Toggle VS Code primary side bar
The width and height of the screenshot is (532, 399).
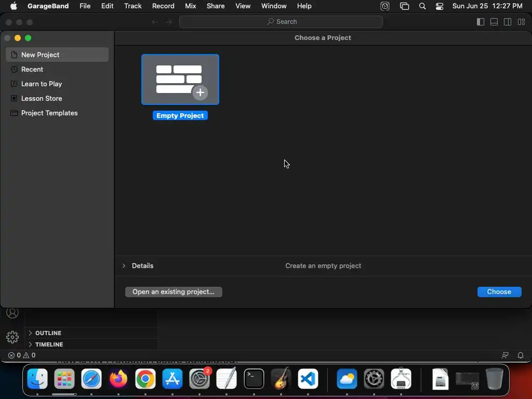481,22
